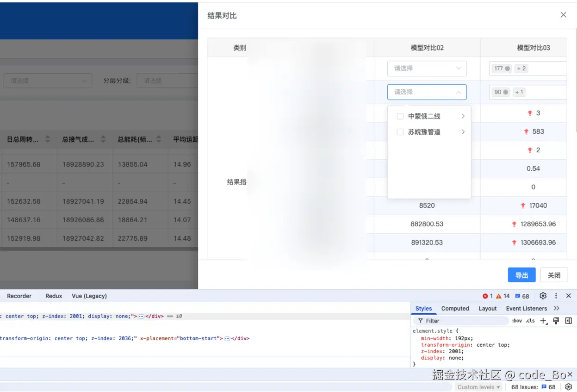Screen dimensions: 577x392
Task: Click the red up arrow beside 583
Action: (526, 132)
